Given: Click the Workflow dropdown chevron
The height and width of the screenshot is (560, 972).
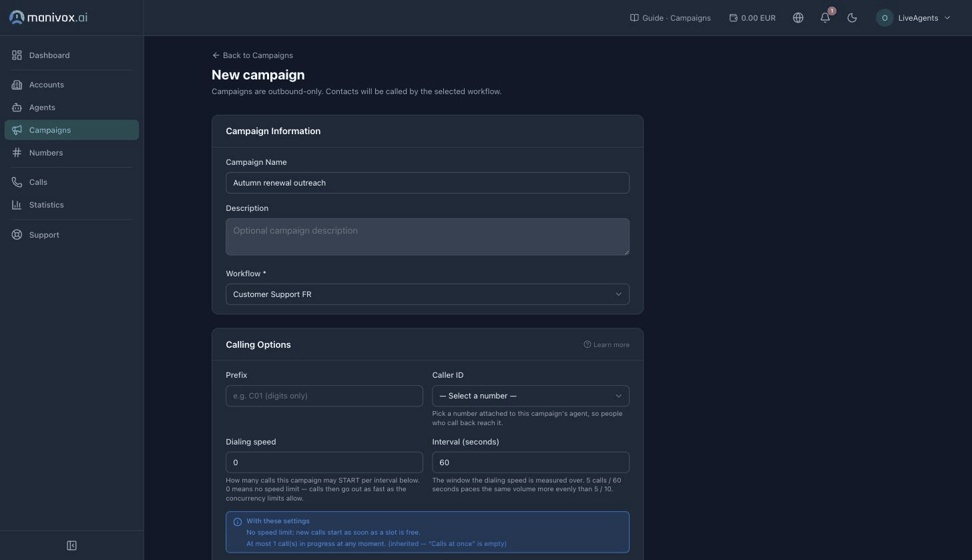Looking at the screenshot, I should click(x=618, y=294).
